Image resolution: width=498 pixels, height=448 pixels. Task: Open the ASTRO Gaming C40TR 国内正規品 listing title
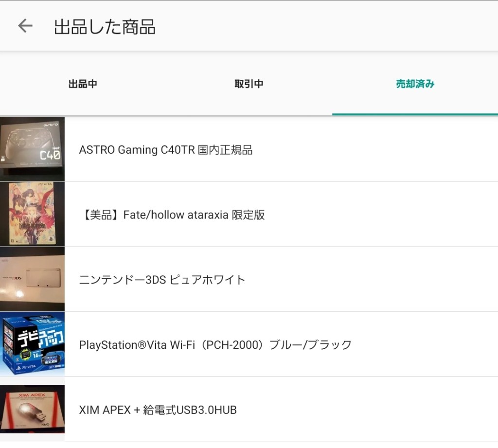click(166, 150)
